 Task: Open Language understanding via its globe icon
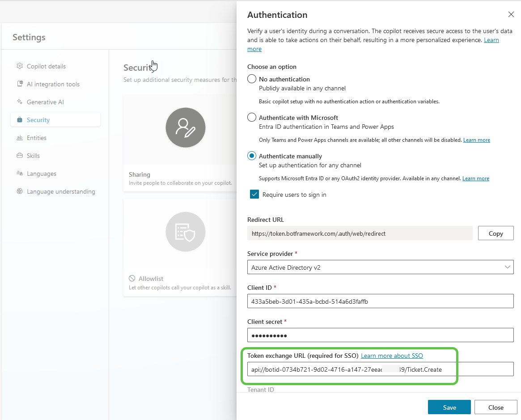[20, 191]
